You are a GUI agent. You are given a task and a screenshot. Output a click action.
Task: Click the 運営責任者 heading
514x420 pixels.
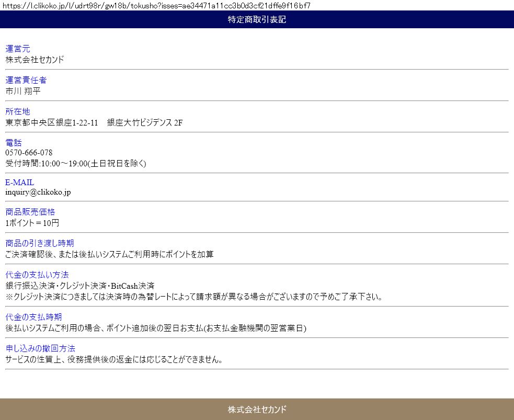pyautogui.click(x=26, y=80)
